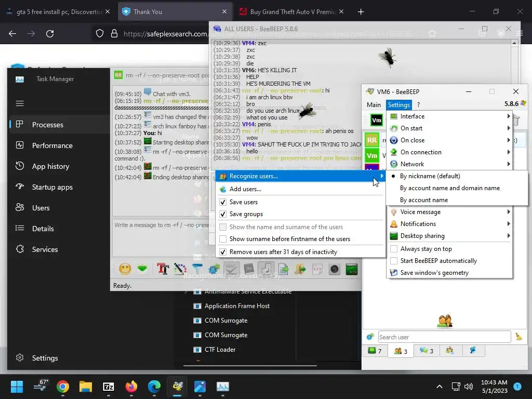The image size is (532, 399).
Task: Toggle Show surname before firstname of the users
Action: (222, 239)
